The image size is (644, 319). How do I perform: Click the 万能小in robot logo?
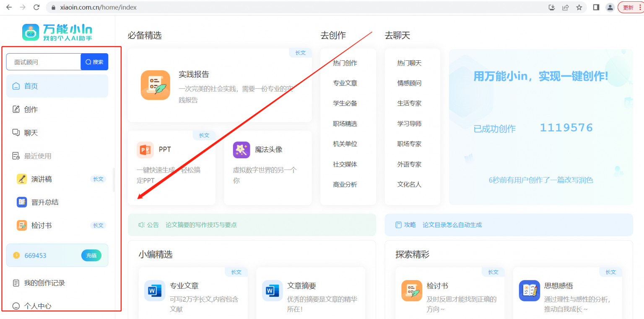31,32
